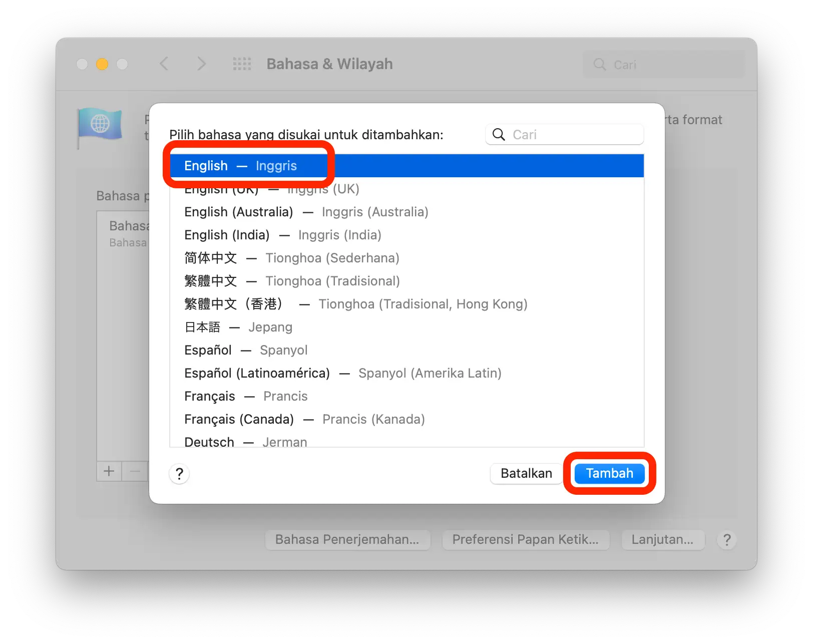The height and width of the screenshot is (644, 813).
Task: Click the search magnifier inside the dialog
Action: 499,134
